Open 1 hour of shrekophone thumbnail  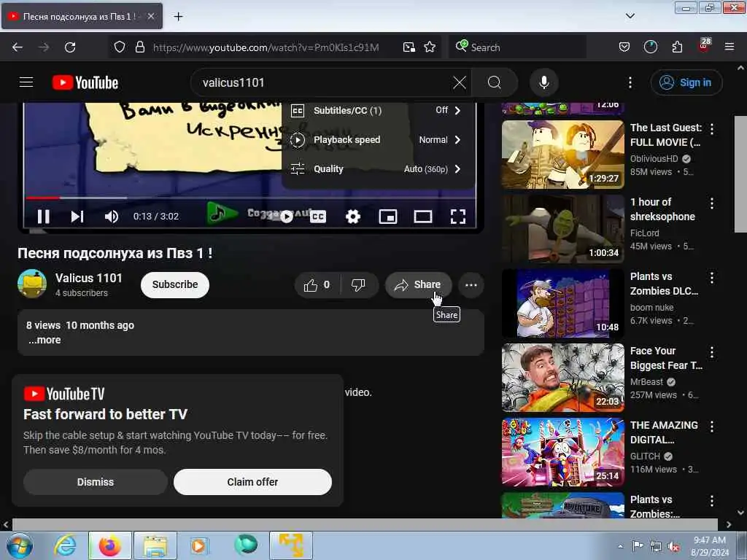click(562, 228)
